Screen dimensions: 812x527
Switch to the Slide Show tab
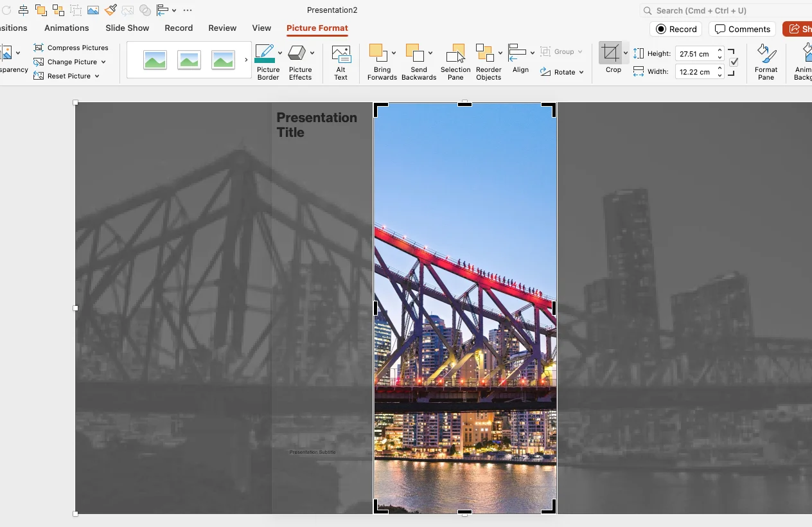click(127, 28)
